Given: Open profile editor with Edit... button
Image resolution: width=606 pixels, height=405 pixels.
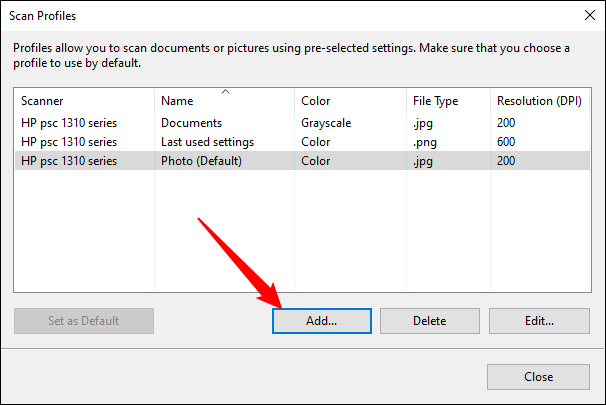Looking at the screenshot, I should (x=539, y=321).
